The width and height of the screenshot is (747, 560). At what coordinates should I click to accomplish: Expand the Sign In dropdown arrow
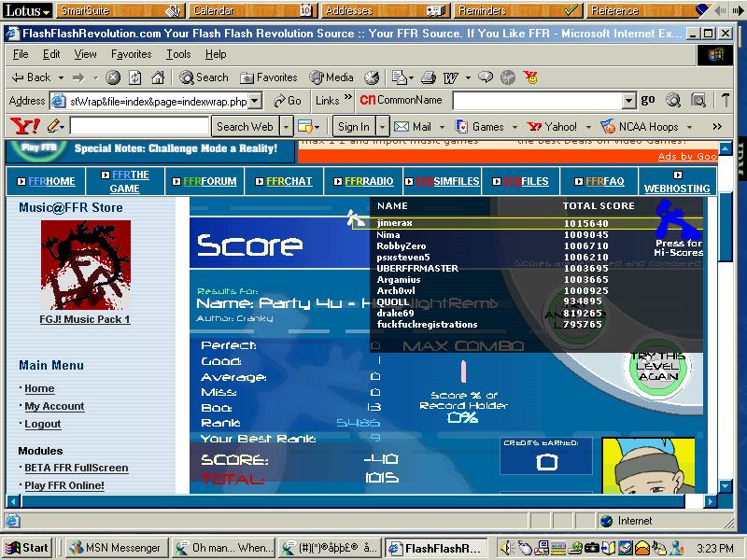coord(382,127)
